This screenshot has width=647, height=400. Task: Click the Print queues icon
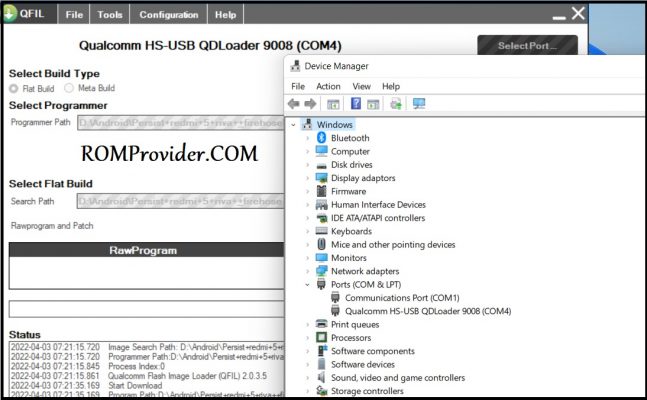point(321,324)
